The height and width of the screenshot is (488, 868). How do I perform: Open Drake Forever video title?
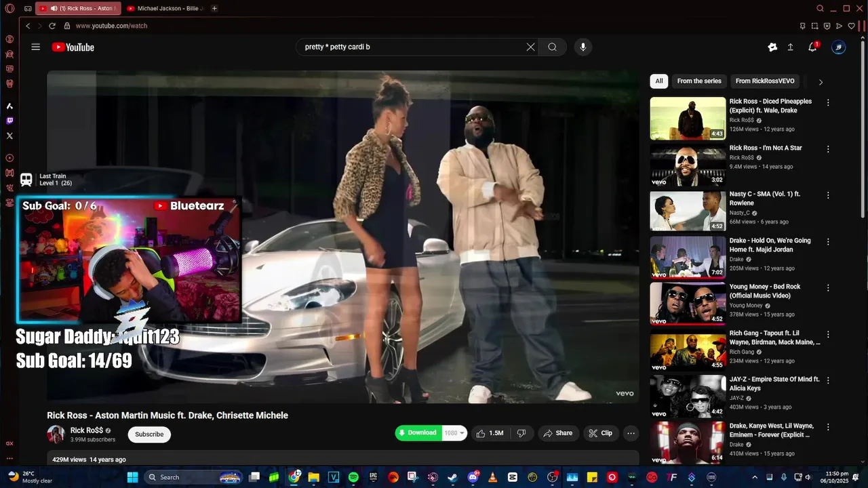tap(771, 430)
